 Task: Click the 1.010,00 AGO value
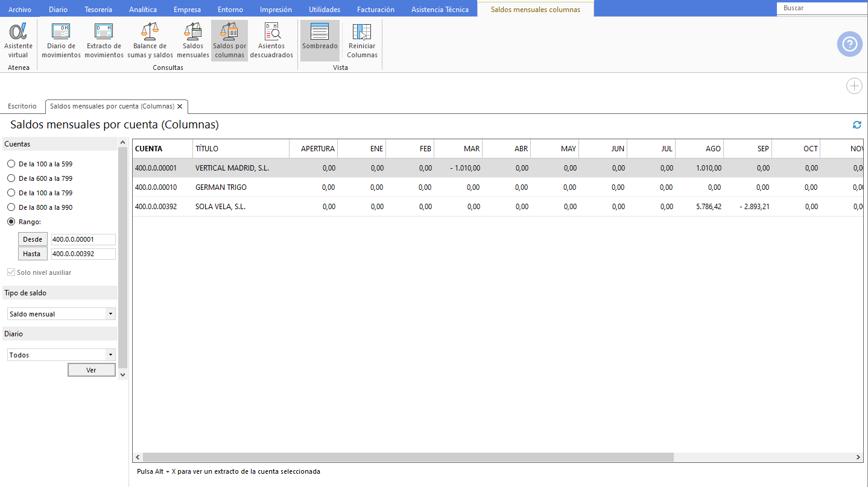click(x=709, y=168)
